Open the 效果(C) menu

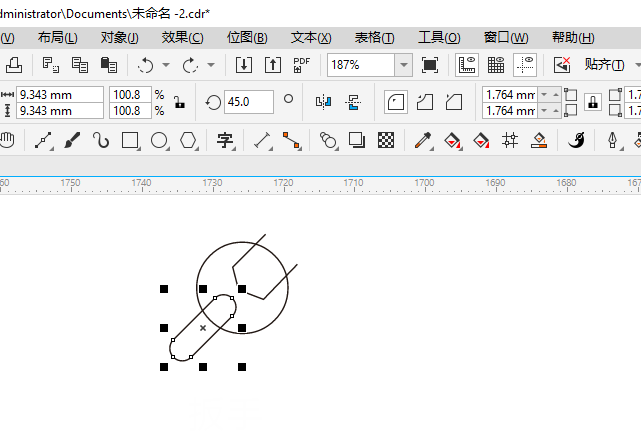coord(182,38)
